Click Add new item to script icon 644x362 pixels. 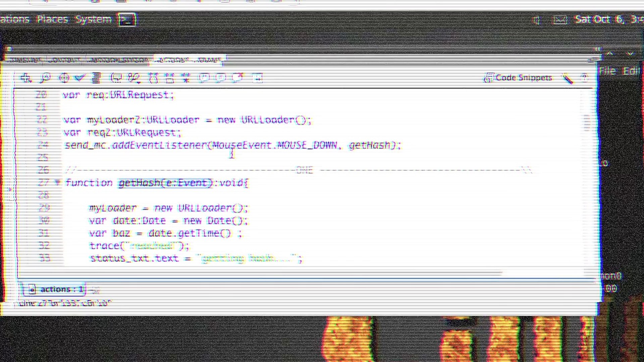25,78
